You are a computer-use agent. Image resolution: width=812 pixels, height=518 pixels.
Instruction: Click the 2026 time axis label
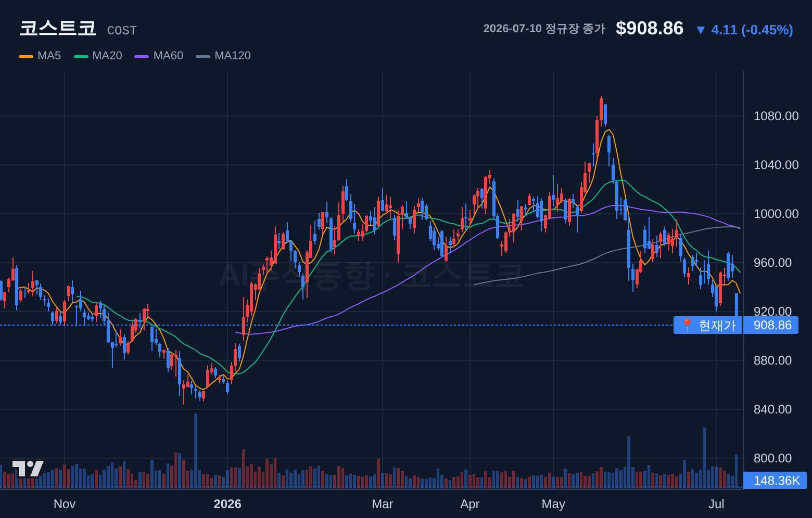click(227, 504)
